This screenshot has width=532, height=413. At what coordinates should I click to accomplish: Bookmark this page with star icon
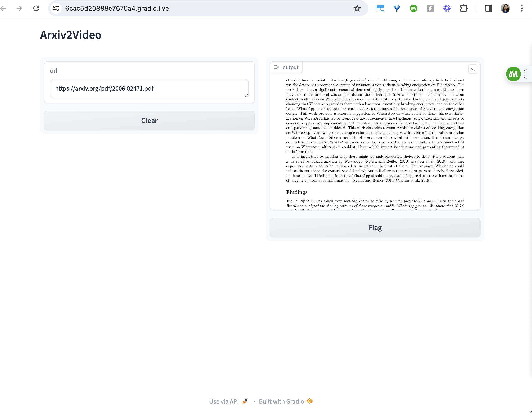pos(357,9)
